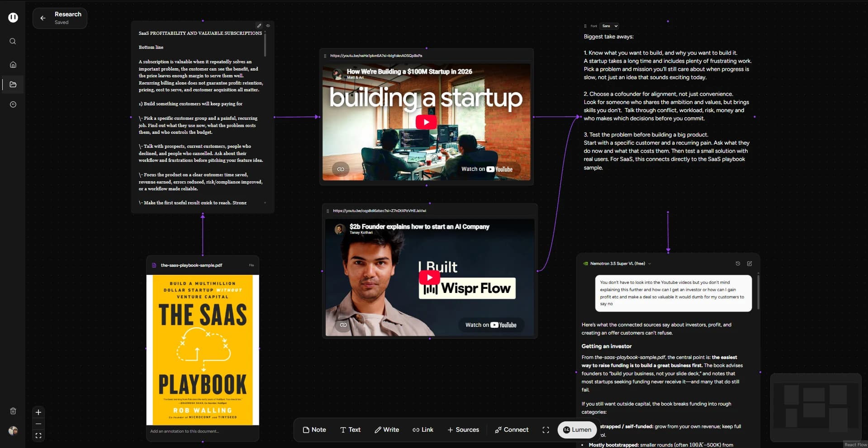This screenshot has width=868, height=448.
Task: Open the folder icon in the sidebar
Action: 13,85
